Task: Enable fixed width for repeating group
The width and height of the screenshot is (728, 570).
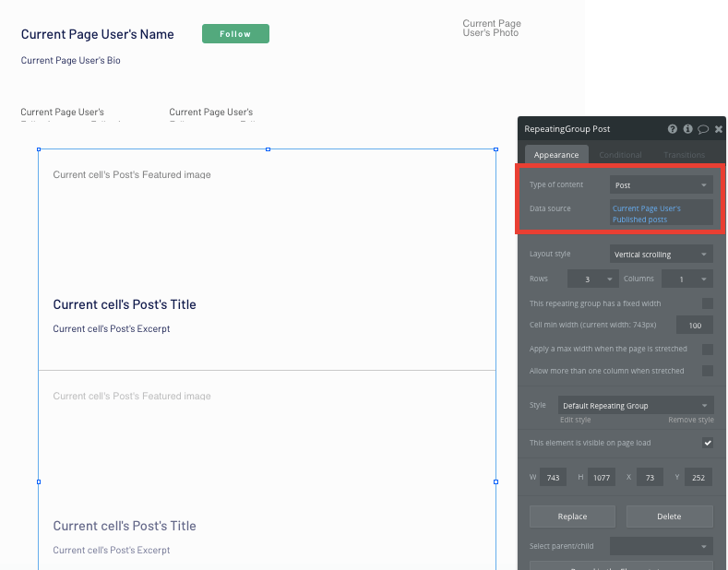Action: click(x=708, y=303)
